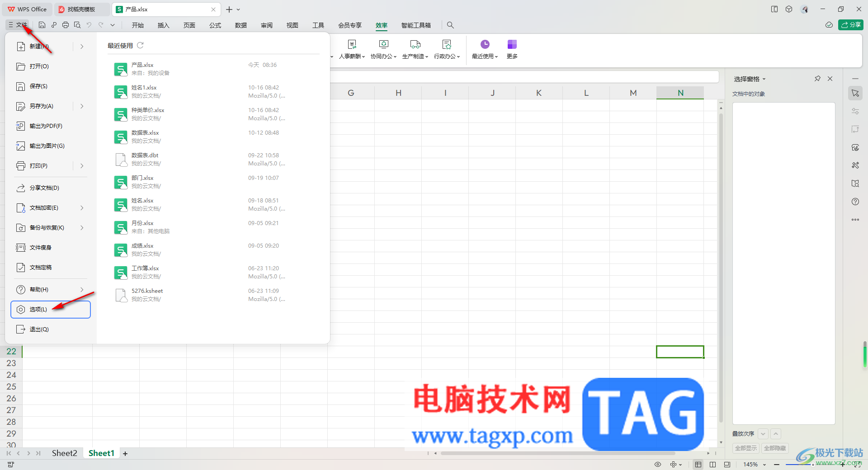Open a new tab with plus button

point(229,9)
